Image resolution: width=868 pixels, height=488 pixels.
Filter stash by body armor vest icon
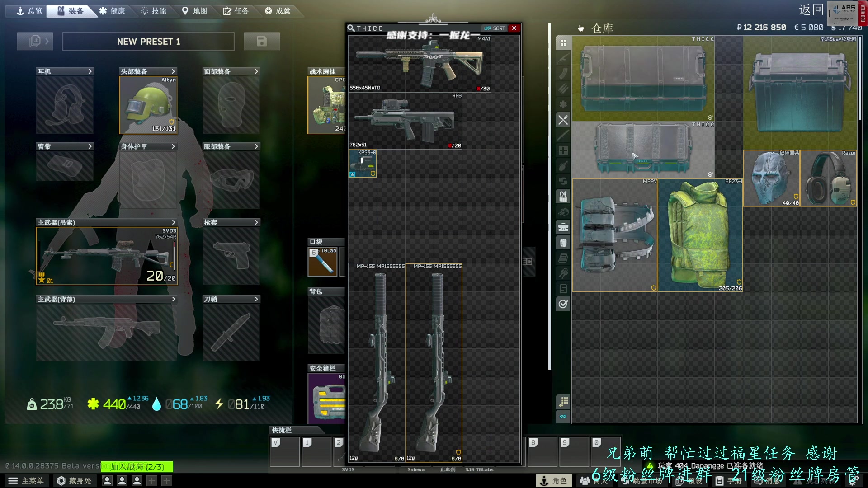click(563, 243)
